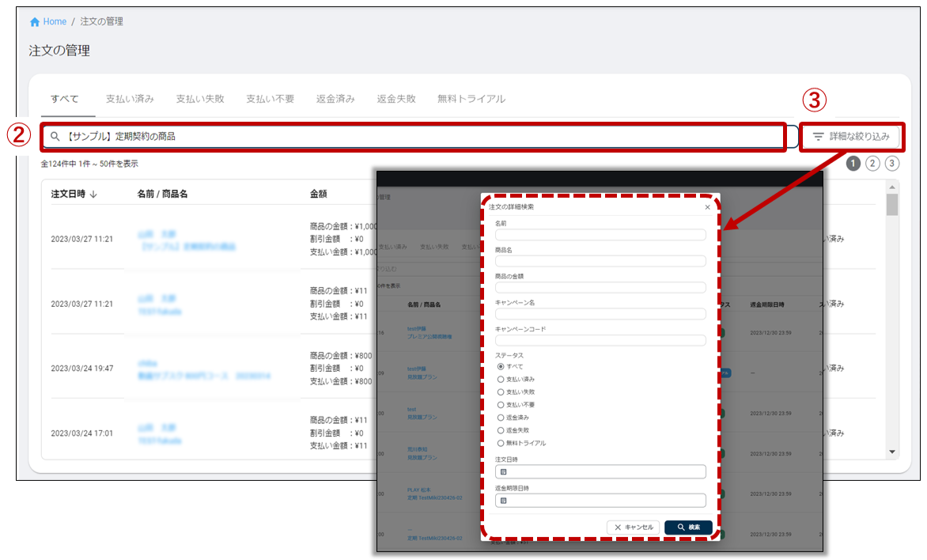Click the 名前 input field in dialog

click(600, 235)
